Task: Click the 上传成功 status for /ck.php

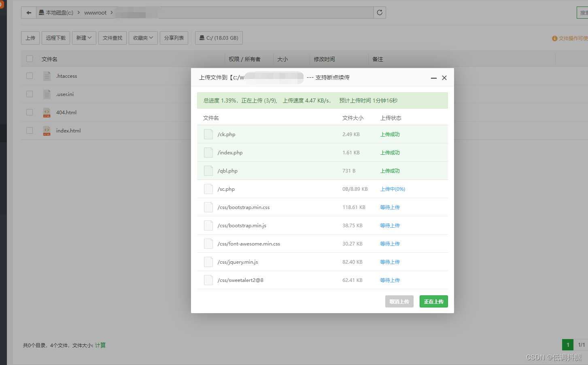Action: 390,134
